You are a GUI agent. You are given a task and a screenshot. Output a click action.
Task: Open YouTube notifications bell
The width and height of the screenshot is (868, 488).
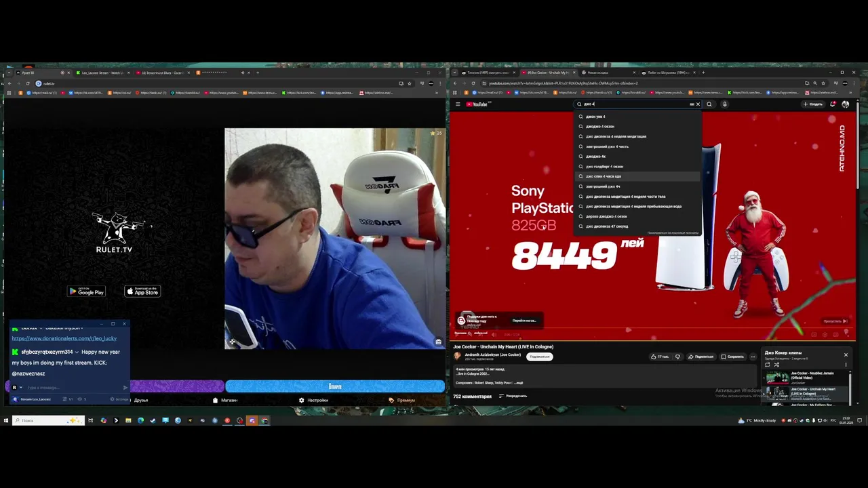pos(833,104)
